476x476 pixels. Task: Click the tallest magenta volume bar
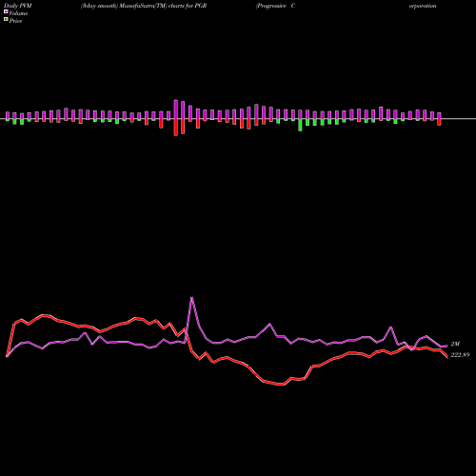176,109
